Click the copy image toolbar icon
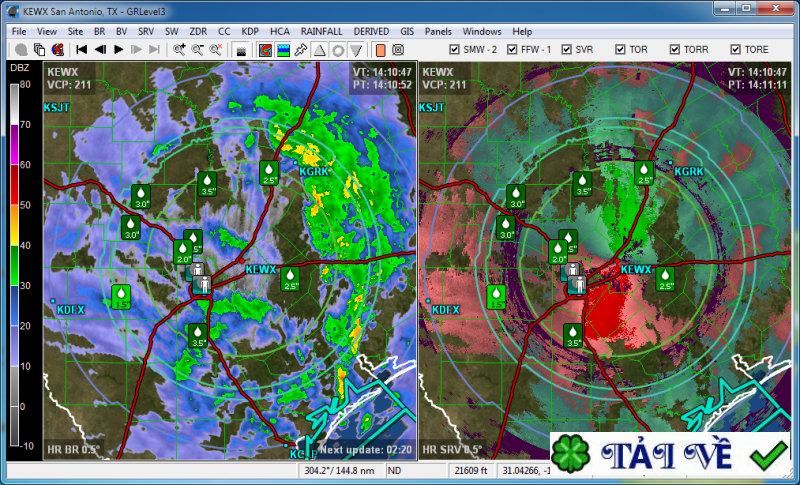 pyautogui.click(x=39, y=49)
